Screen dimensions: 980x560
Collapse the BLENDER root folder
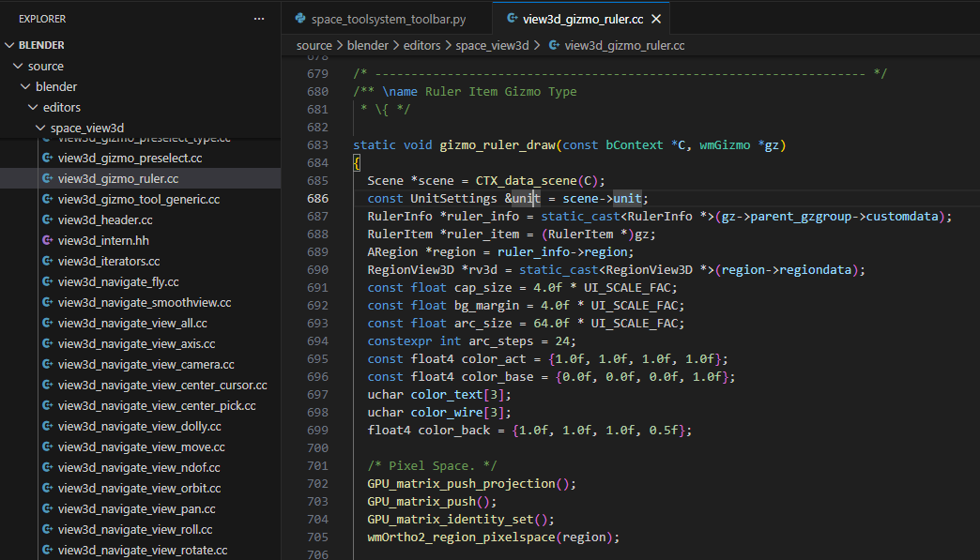pos(9,45)
